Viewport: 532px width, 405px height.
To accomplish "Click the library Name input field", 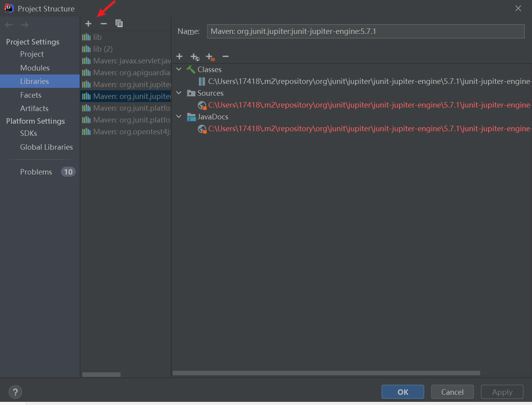I will click(366, 31).
